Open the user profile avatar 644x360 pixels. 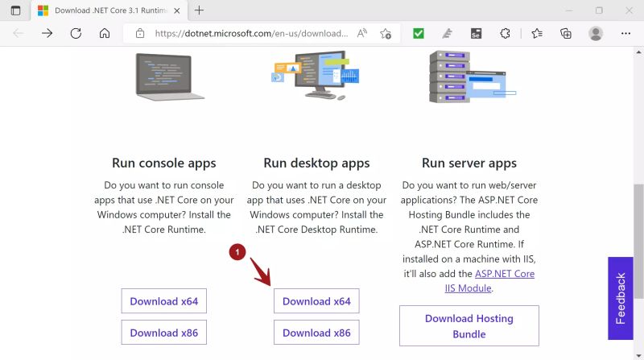point(596,33)
